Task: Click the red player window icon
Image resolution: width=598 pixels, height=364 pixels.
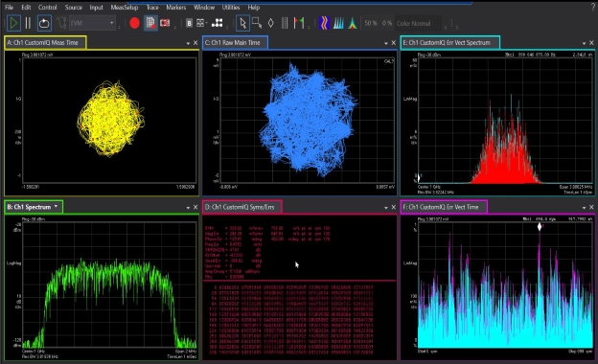Action: click(x=165, y=23)
